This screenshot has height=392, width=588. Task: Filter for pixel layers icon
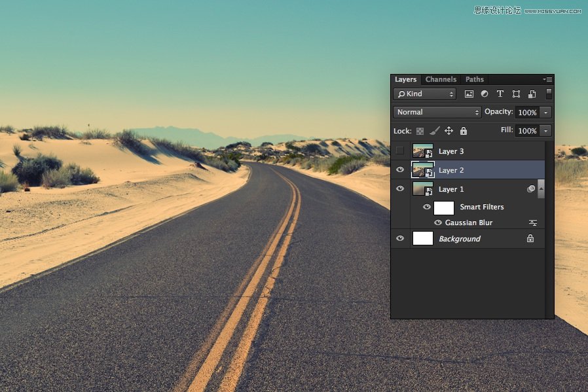pos(469,94)
